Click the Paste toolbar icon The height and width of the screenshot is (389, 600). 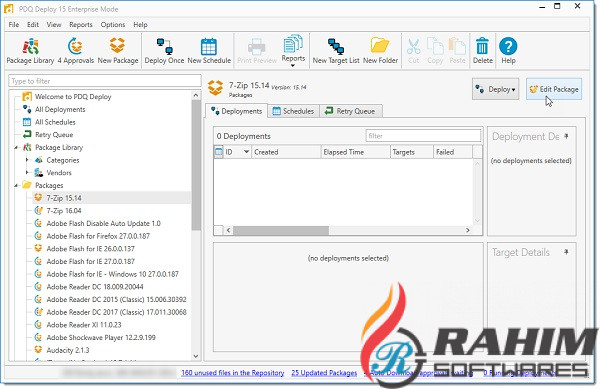457,51
